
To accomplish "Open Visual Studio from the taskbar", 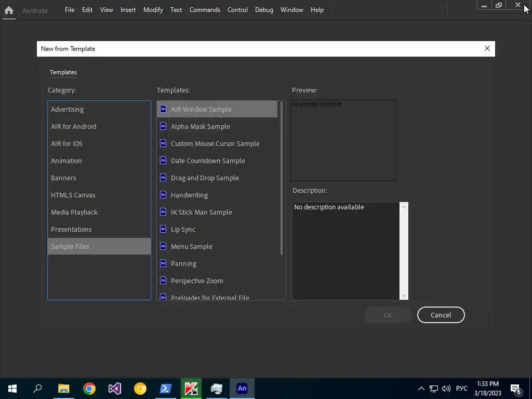I will tap(115, 389).
